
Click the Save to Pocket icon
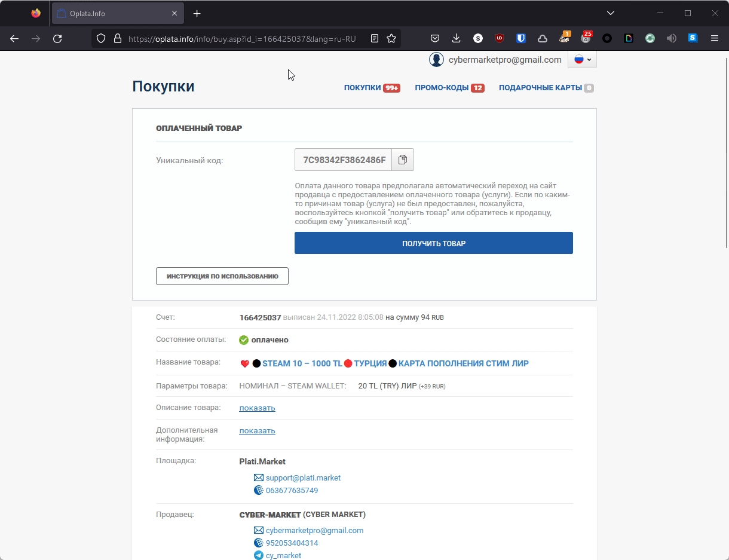tap(435, 38)
